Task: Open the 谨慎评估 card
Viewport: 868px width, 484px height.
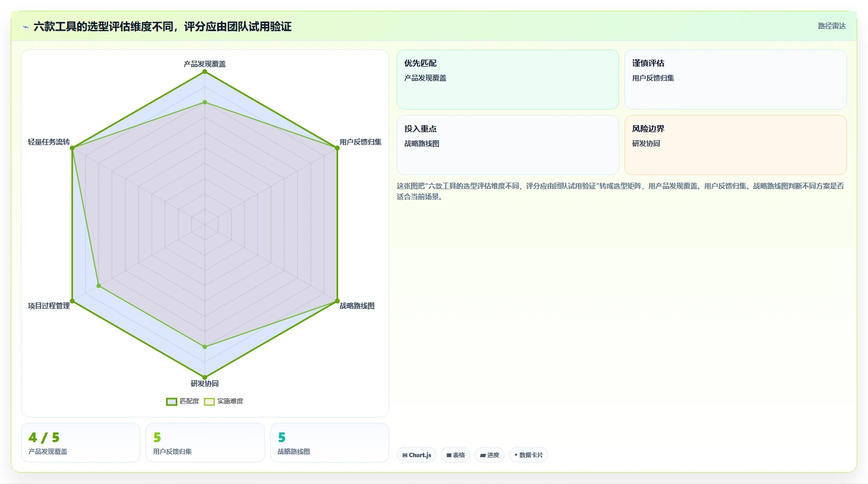Action: [x=735, y=80]
